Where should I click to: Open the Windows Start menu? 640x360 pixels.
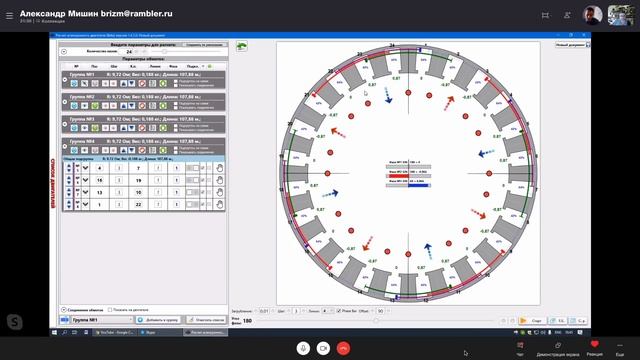[x=54, y=333]
